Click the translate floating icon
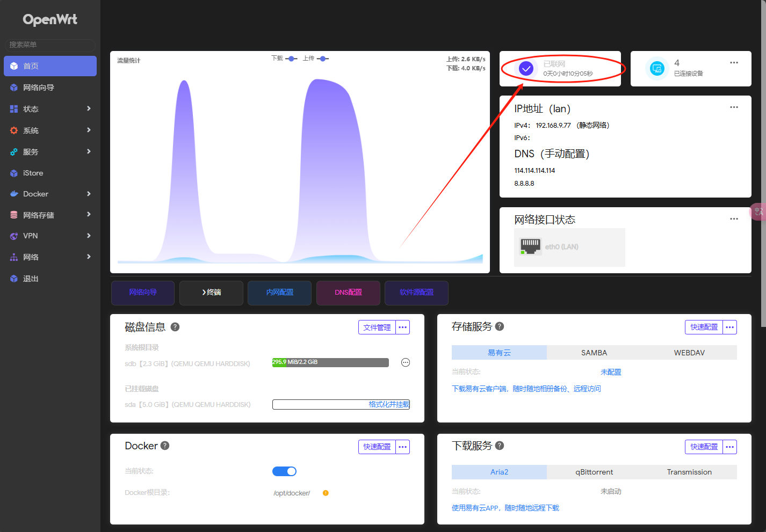Image resolution: width=766 pixels, height=532 pixels. coord(758,212)
